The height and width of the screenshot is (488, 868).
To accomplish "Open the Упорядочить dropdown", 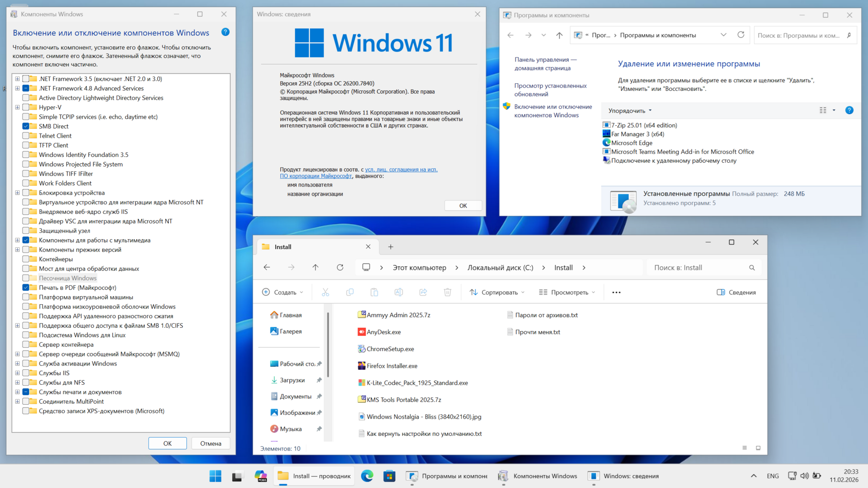I will coord(630,111).
